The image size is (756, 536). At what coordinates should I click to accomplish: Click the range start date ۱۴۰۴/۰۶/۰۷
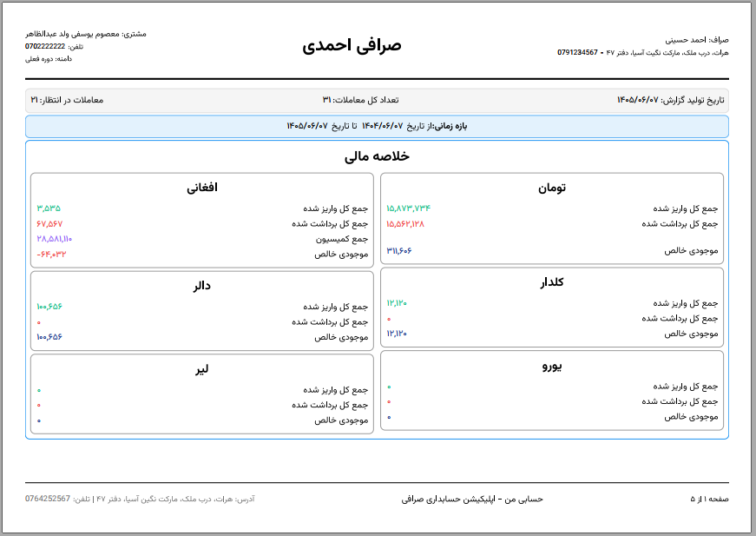(382, 126)
